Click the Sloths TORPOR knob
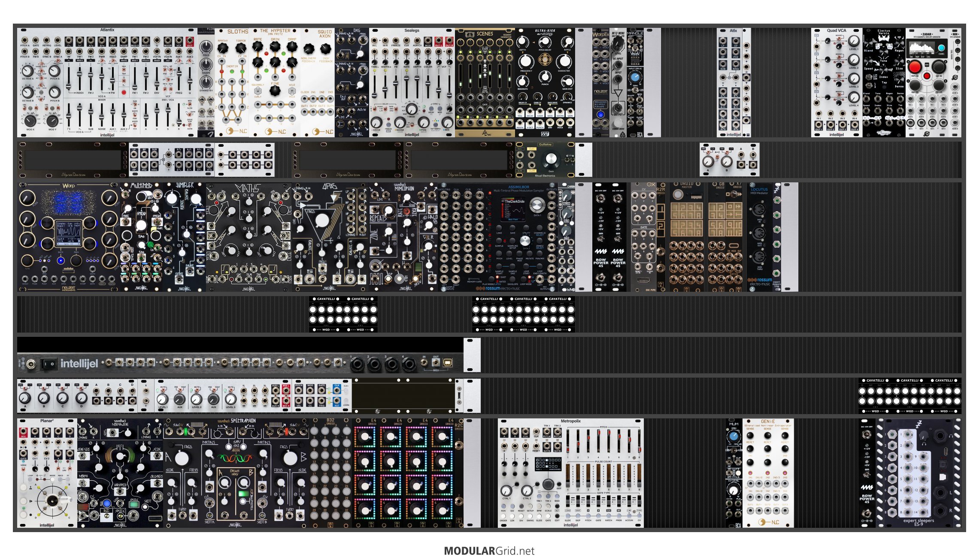The image size is (979, 560). [x=241, y=48]
